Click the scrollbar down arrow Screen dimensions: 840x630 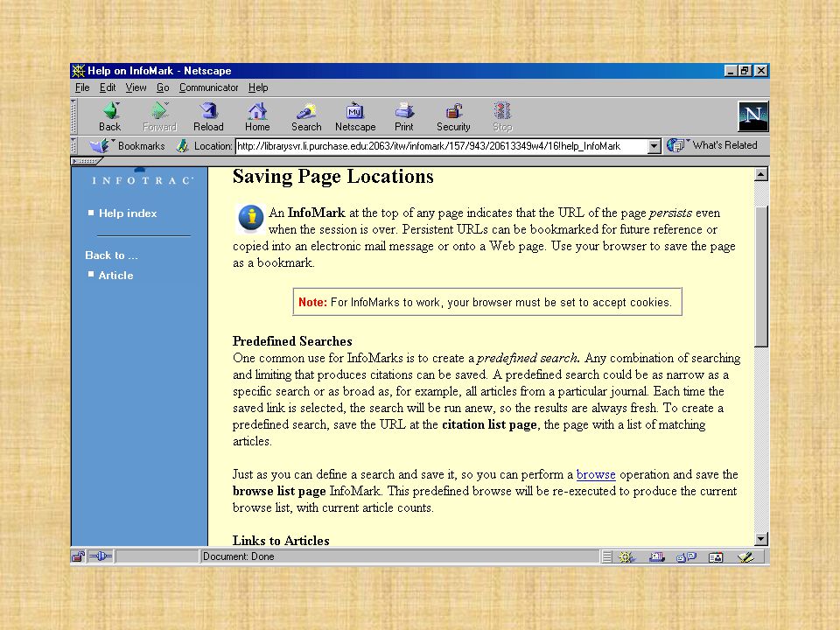tap(760, 539)
